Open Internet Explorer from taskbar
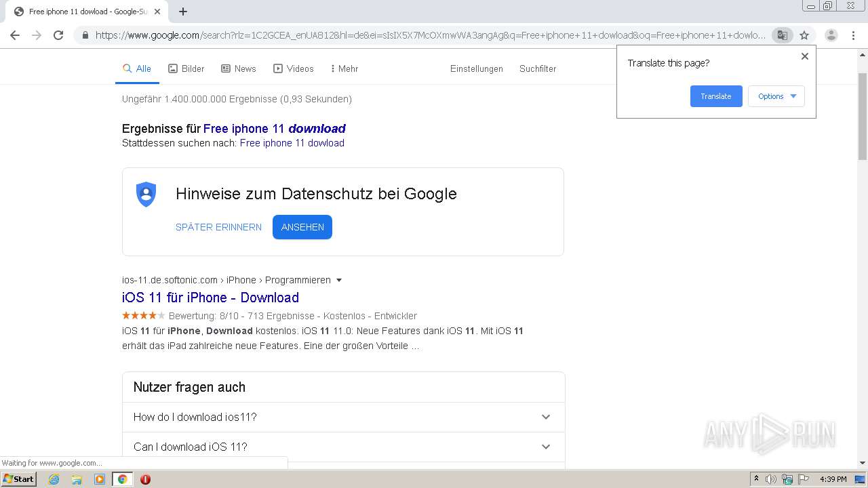Image resolution: width=868 pixels, height=488 pixels. 54,479
